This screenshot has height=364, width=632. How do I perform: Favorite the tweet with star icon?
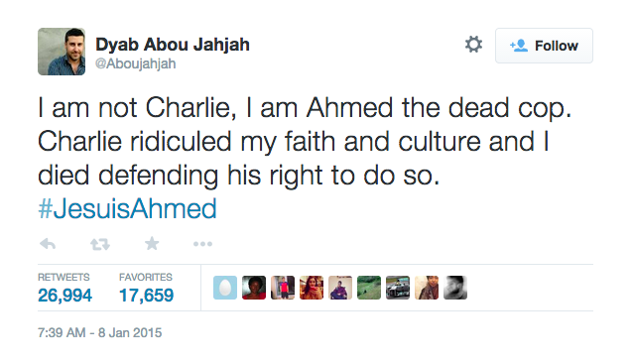click(152, 243)
